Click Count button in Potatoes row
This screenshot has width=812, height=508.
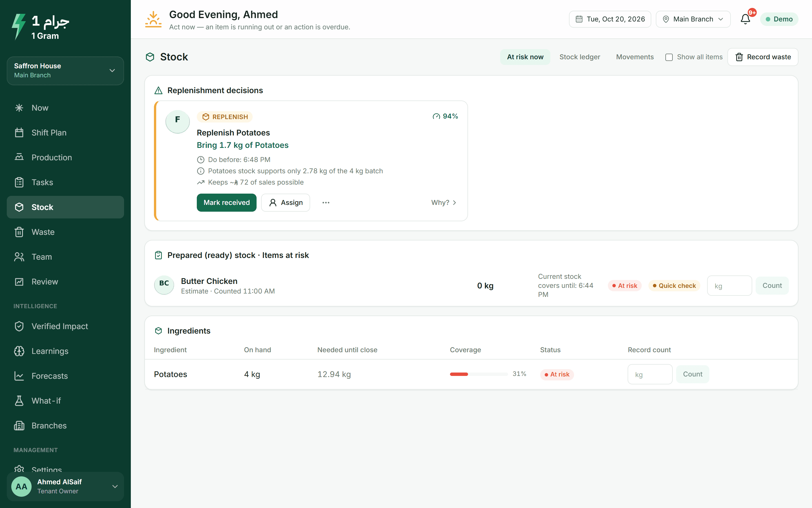tap(692, 374)
